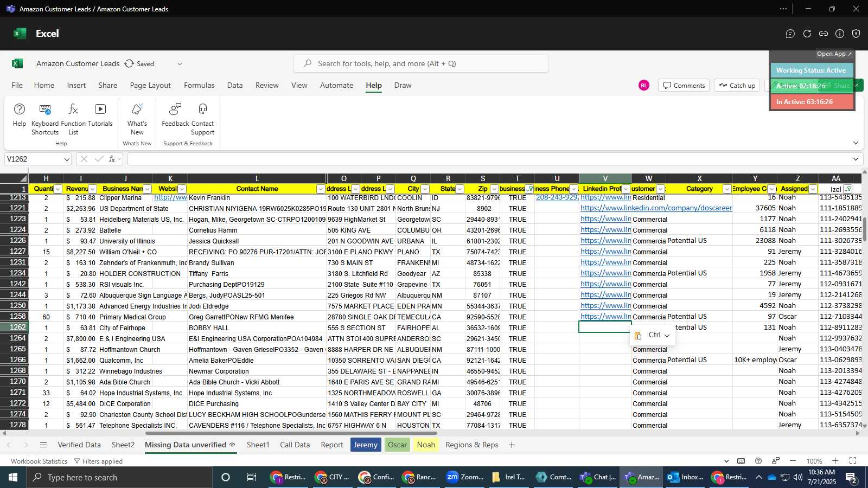Click the cancel X in formula bar

tap(84, 159)
